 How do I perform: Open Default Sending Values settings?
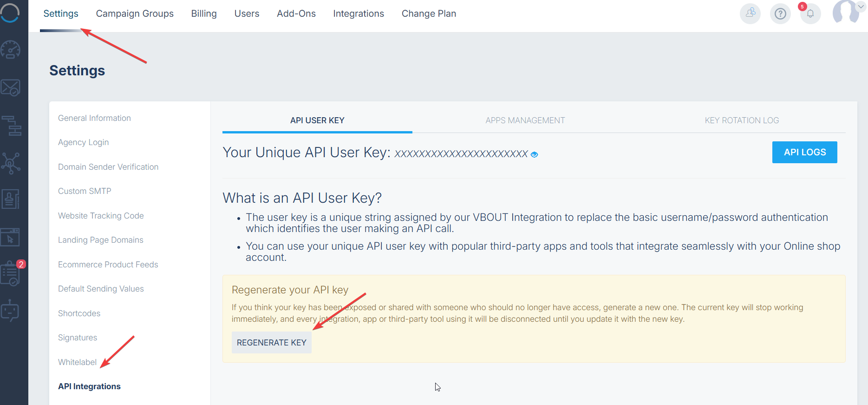tap(101, 289)
